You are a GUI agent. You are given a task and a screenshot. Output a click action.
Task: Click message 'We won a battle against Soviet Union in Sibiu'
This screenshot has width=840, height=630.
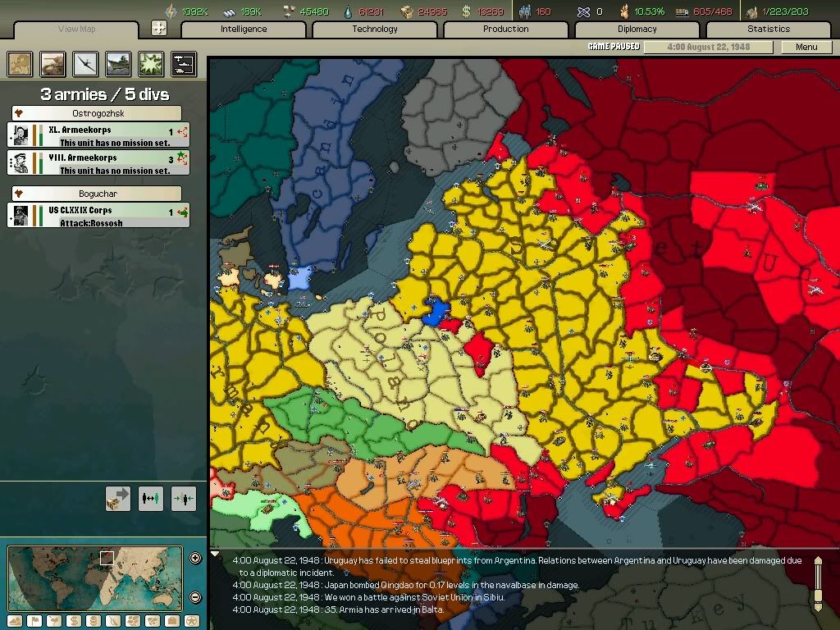coord(368,597)
